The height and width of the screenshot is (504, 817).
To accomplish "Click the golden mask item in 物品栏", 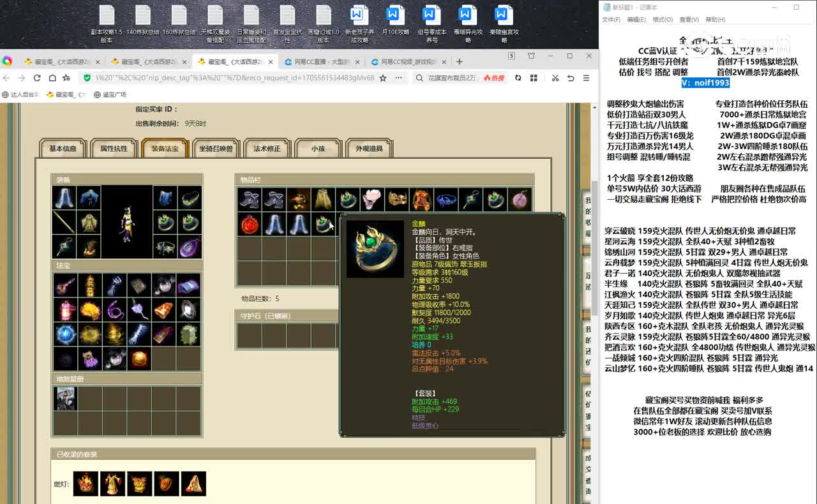I will pos(396,199).
